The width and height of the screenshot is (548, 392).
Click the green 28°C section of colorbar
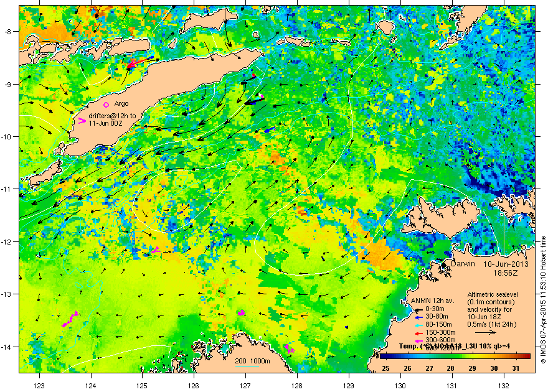pyautogui.click(x=450, y=357)
